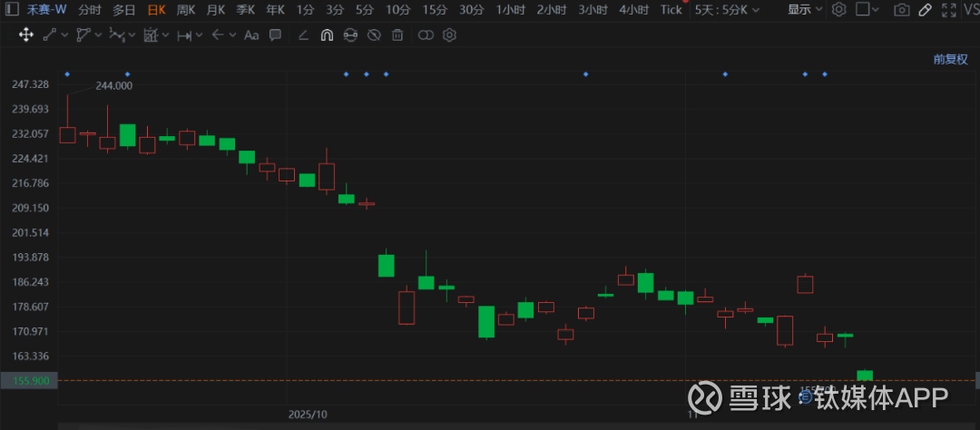980x430 pixels.
Task: Select the Aa text annotation tool
Action: tap(251, 35)
